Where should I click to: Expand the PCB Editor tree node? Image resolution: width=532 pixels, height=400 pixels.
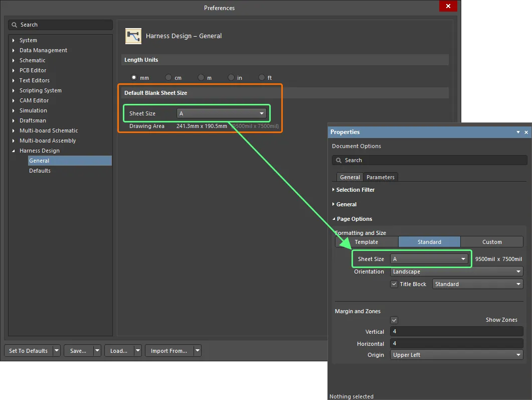click(x=14, y=70)
